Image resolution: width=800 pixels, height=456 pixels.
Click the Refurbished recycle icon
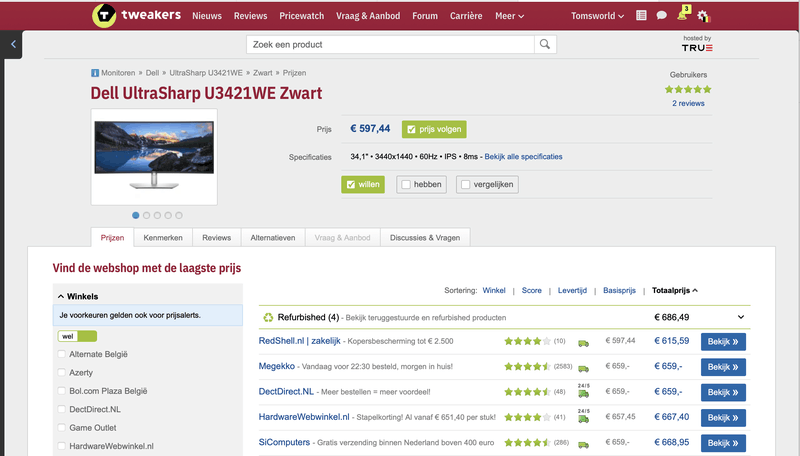tap(268, 317)
